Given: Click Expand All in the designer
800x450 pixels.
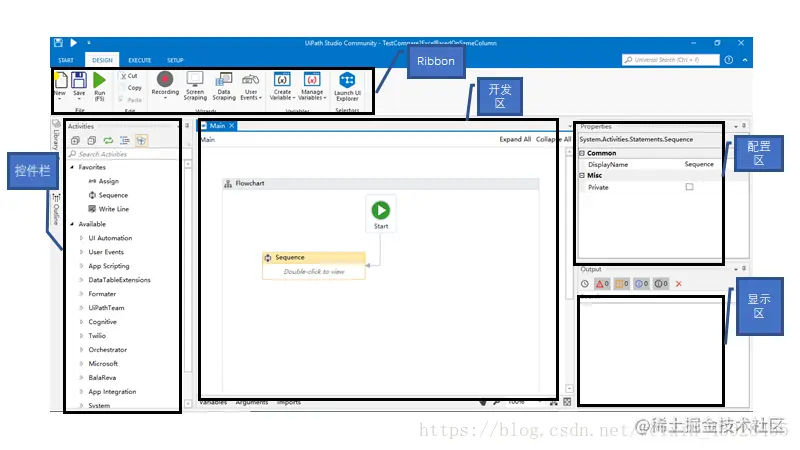Looking at the screenshot, I should tap(515, 139).
